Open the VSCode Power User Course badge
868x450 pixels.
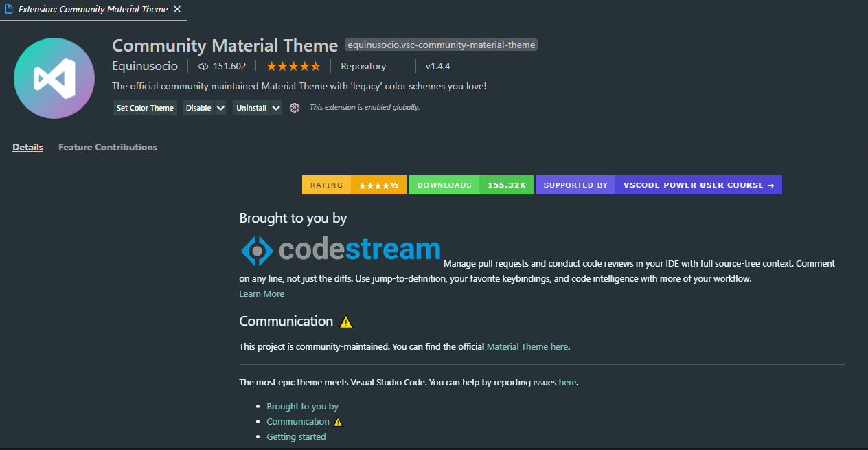659,185
